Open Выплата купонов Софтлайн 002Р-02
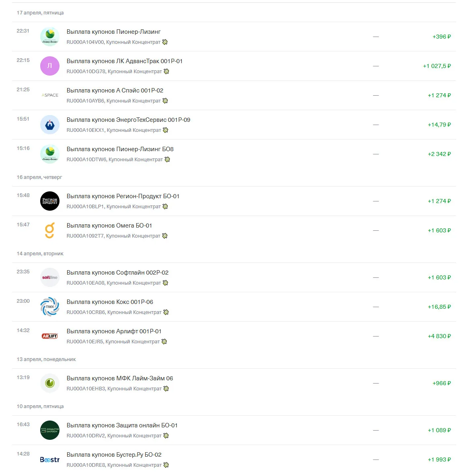The width and height of the screenshot is (470, 476). pyautogui.click(x=234, y=277)
